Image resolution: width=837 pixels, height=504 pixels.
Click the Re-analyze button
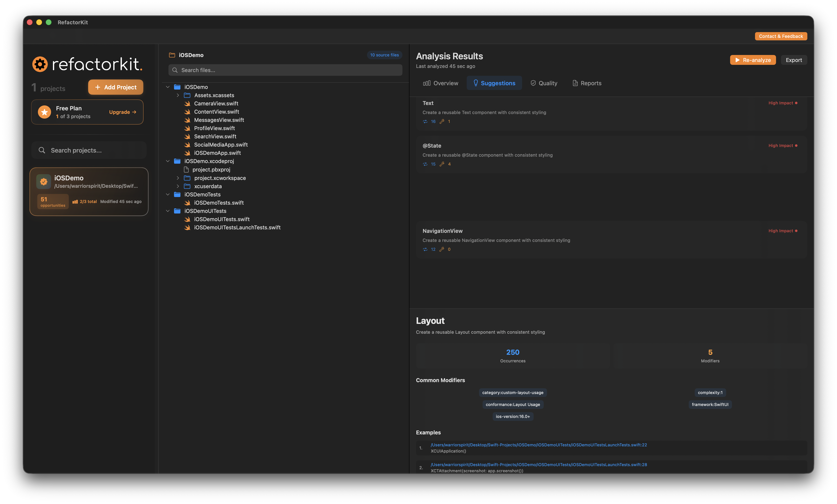[x=753, y=60]
